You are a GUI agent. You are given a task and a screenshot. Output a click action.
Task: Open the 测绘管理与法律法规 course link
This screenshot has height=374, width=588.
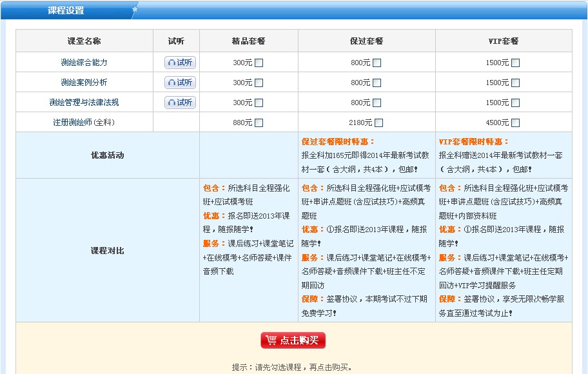[84, 103]
